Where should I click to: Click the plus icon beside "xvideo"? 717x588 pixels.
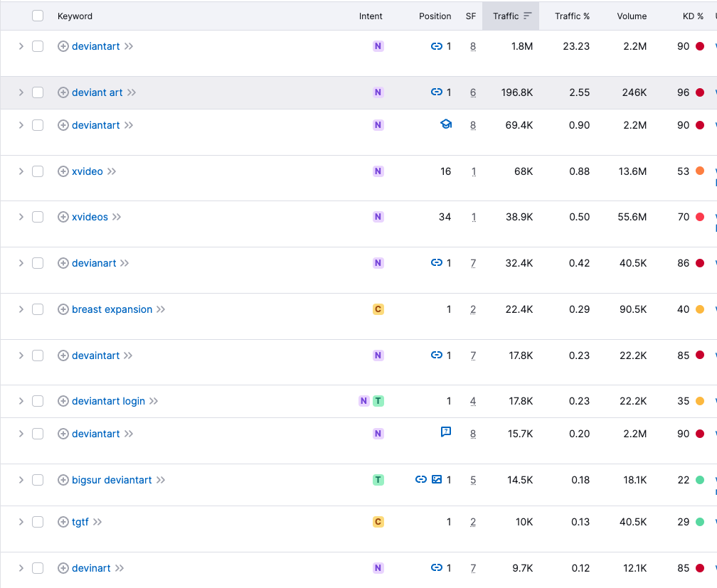(x=63, y=171)
